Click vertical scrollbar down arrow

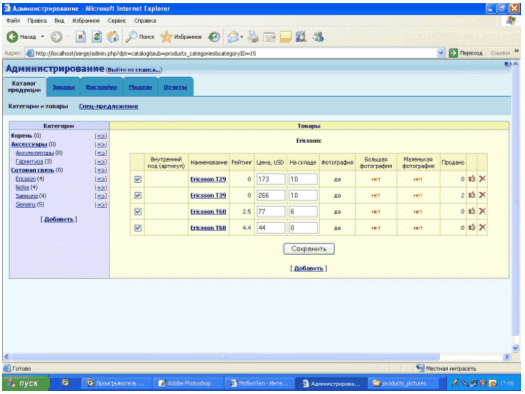(516, 348)
